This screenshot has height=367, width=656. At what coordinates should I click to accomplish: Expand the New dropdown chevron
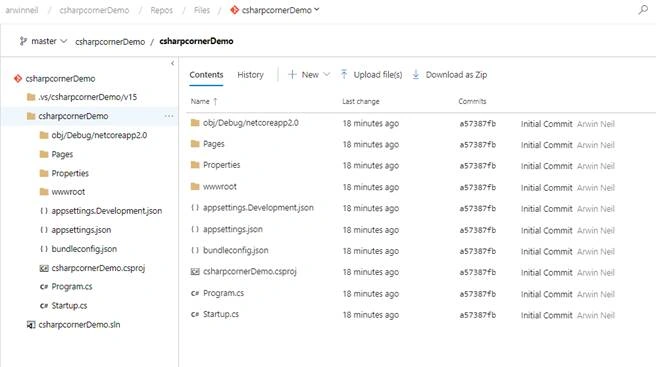[327, 74]
